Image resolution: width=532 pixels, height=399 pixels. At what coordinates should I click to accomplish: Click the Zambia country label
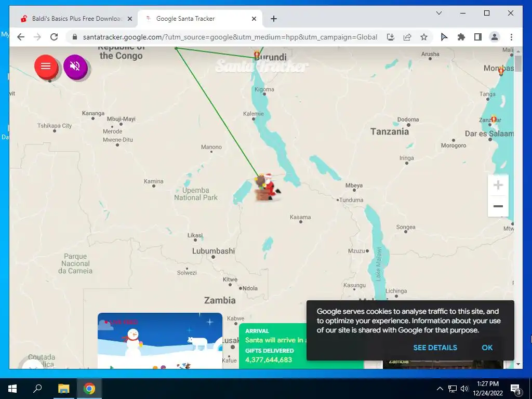220,300
